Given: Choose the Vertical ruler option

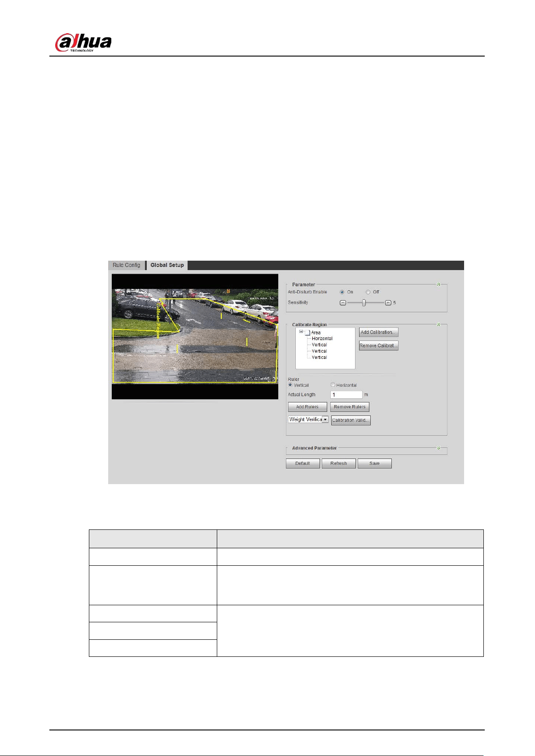Looking at the screenshot, I should pos(290,385).
